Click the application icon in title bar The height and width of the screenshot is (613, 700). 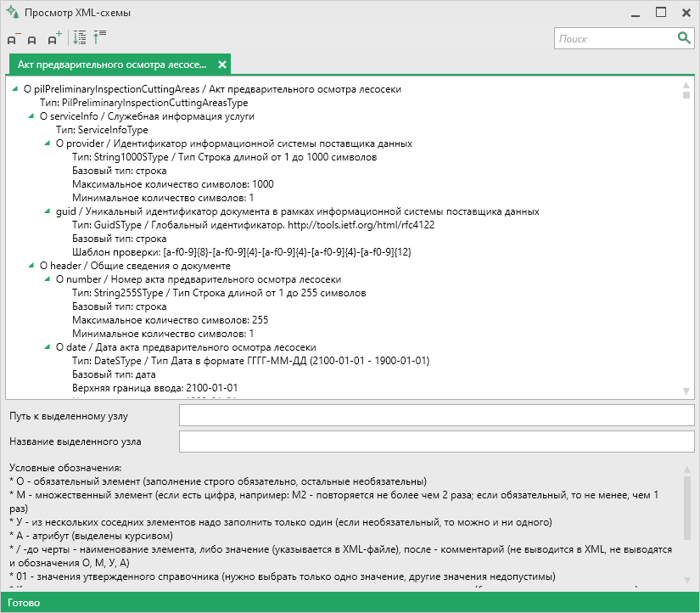tap(13, 12)
